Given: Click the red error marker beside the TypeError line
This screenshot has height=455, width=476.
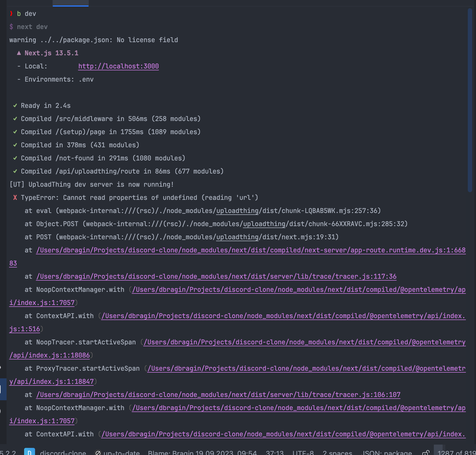Looking at the screenshot, I should [x=15, y=197].
